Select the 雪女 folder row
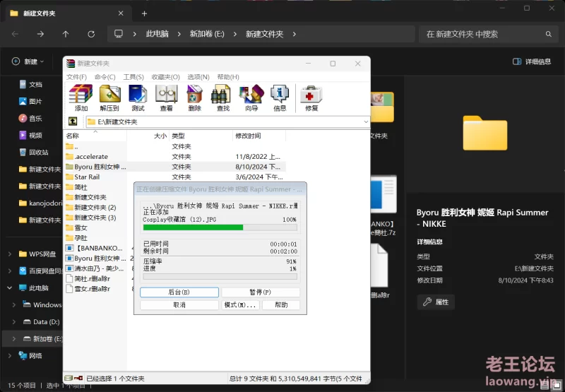 tap(98, 227)
